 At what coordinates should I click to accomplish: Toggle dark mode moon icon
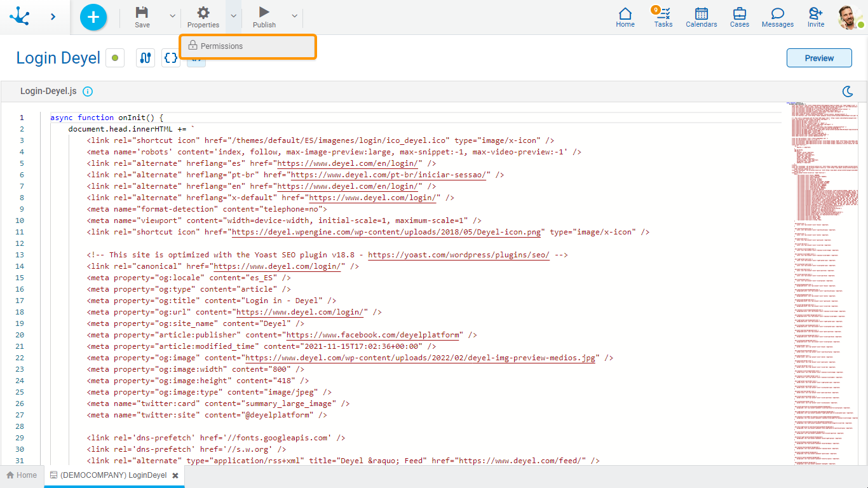click(x=847, y=91)
